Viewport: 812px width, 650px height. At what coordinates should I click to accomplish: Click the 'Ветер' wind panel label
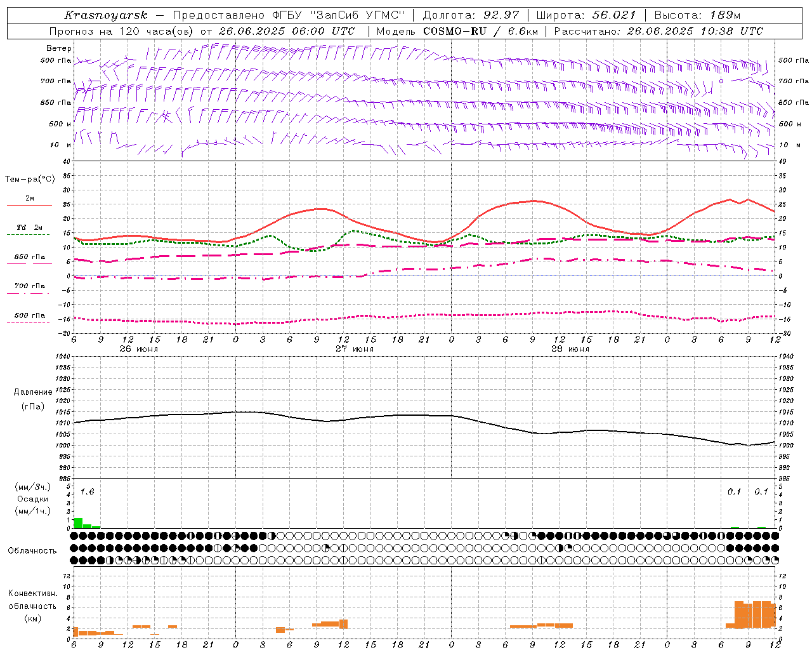click(59, 48)
